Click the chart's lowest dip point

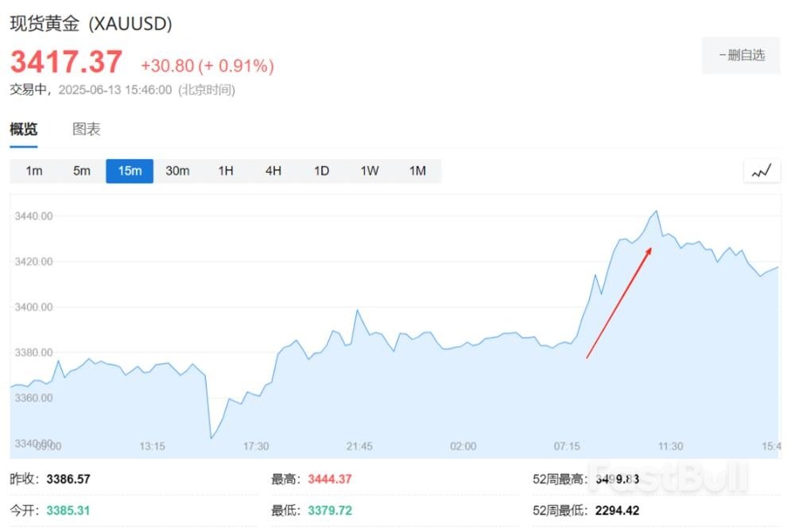click(x=211, y=437)
